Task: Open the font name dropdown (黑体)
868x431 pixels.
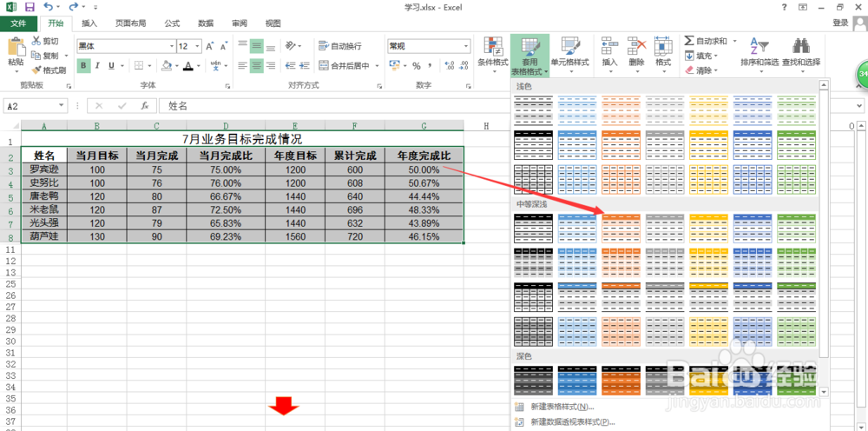Action: click(x=172, y=47)
